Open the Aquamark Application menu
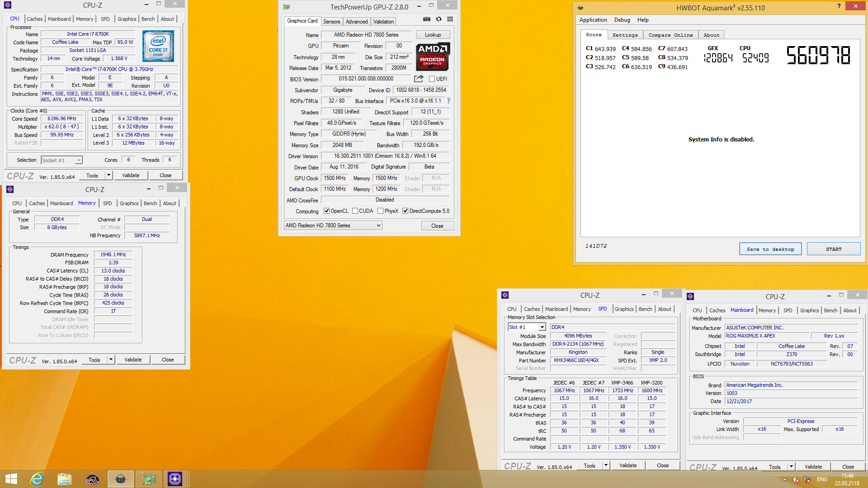 [x=593, y=20]
